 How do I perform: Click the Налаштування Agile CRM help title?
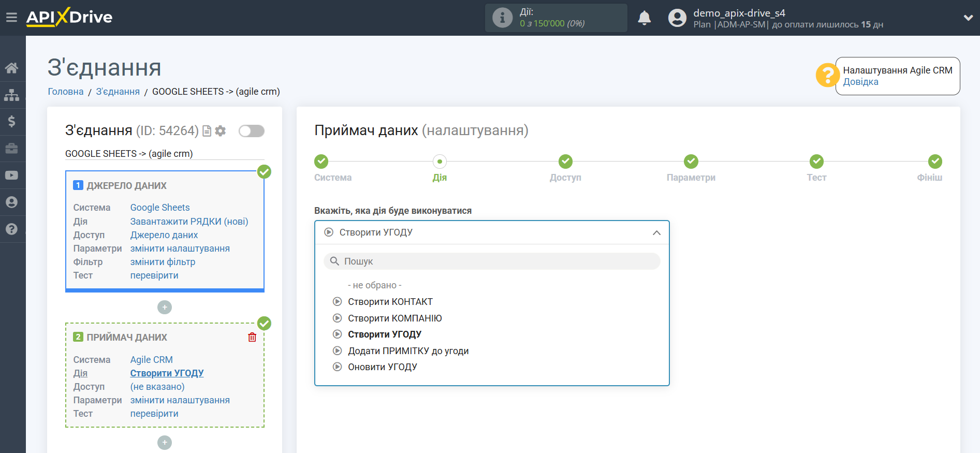click(898, 70)
